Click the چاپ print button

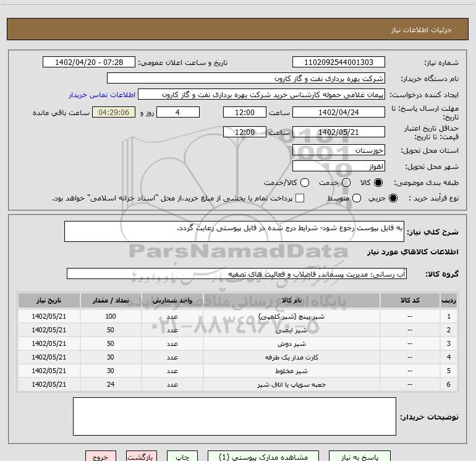click(182, 457)
